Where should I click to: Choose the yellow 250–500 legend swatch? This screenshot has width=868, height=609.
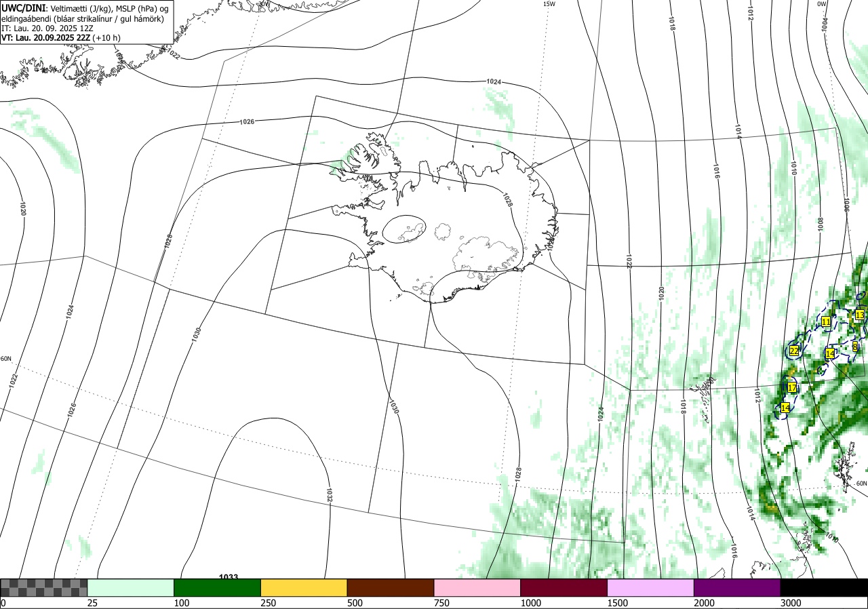(304, 587)
